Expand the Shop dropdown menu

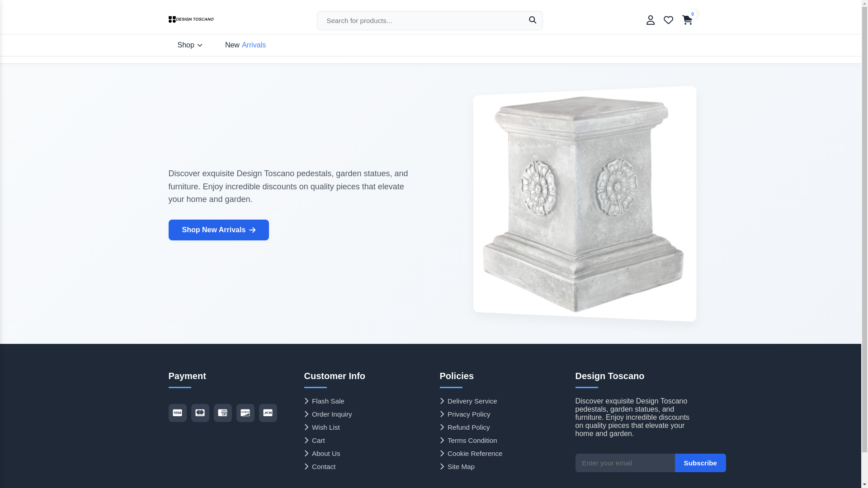pos(190,45)
